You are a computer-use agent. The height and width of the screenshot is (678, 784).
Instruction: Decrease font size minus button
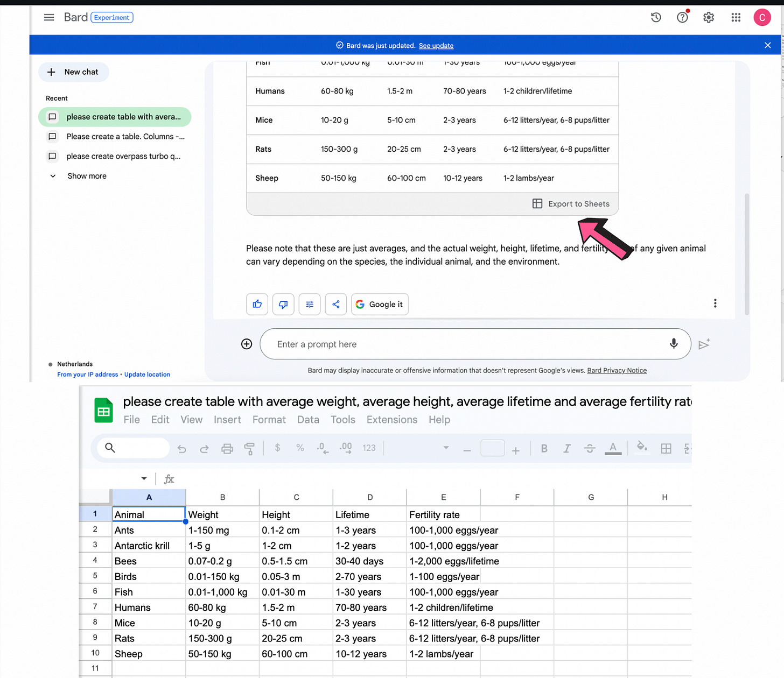tap(467, 450)
